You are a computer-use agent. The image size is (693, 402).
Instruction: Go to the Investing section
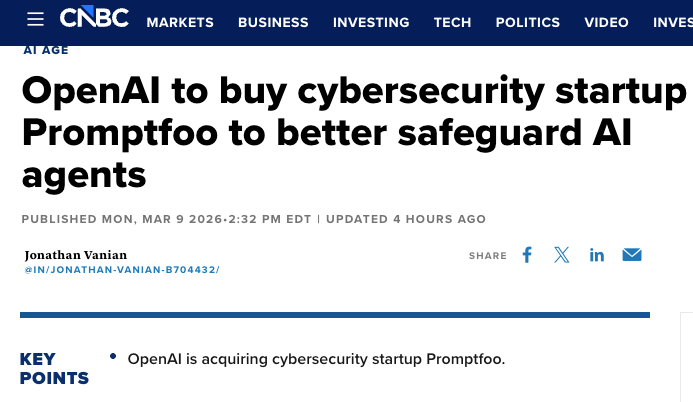(x=371, y=22)
